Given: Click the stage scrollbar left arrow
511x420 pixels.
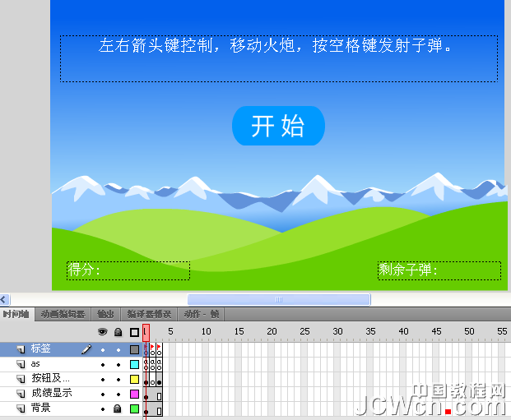Looking at the screenshot, I should point(5,299).
